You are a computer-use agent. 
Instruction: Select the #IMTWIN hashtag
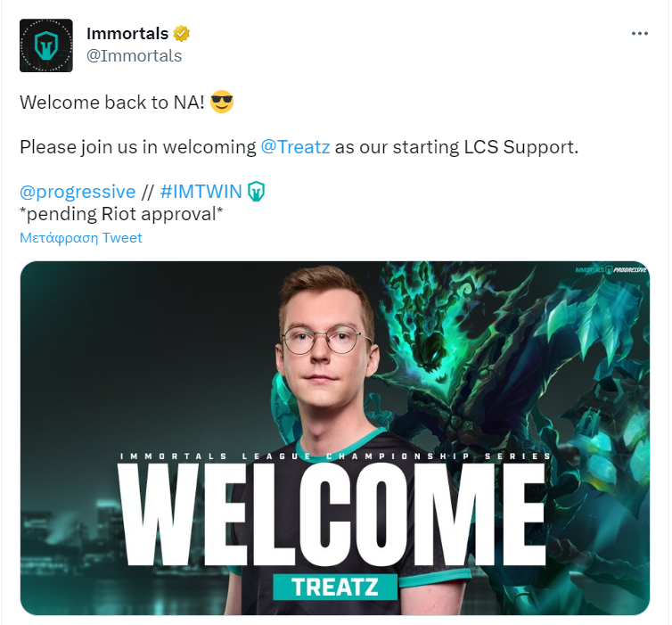coord(201,192)
